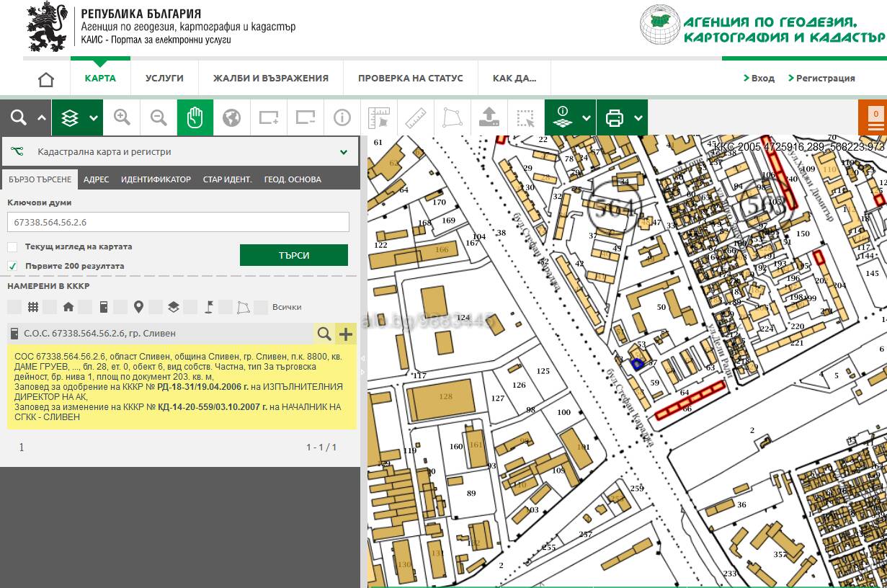Select the zoom-in rectangle tool
887x588 pixels.
pos(269,117)
